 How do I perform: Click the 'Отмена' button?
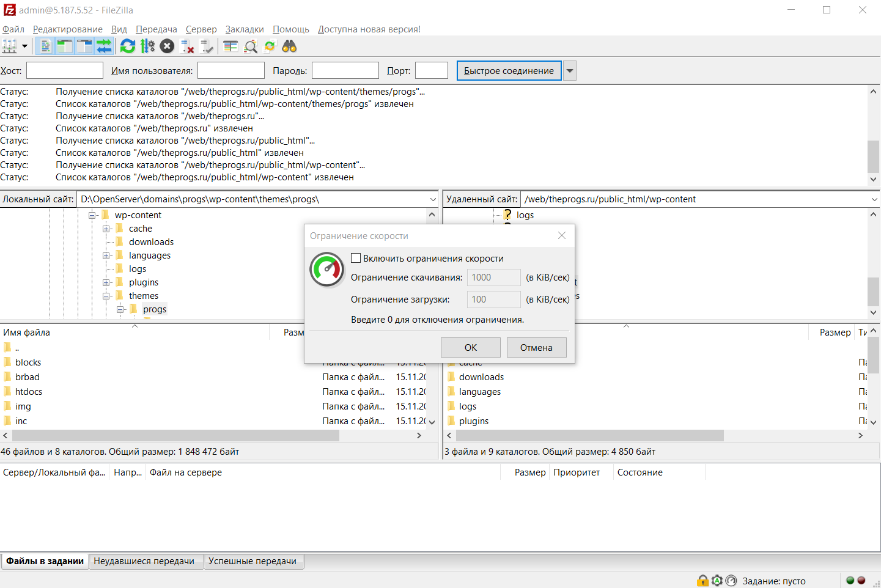[536, 347]
